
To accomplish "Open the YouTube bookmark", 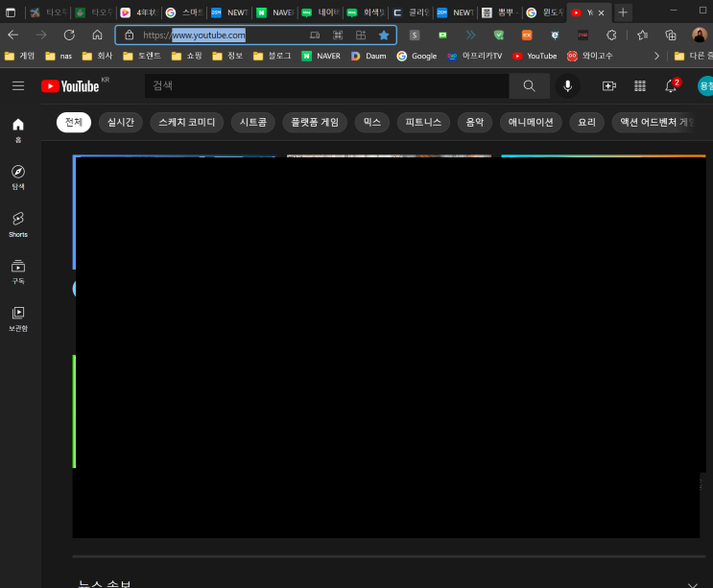I will [535, 56].
